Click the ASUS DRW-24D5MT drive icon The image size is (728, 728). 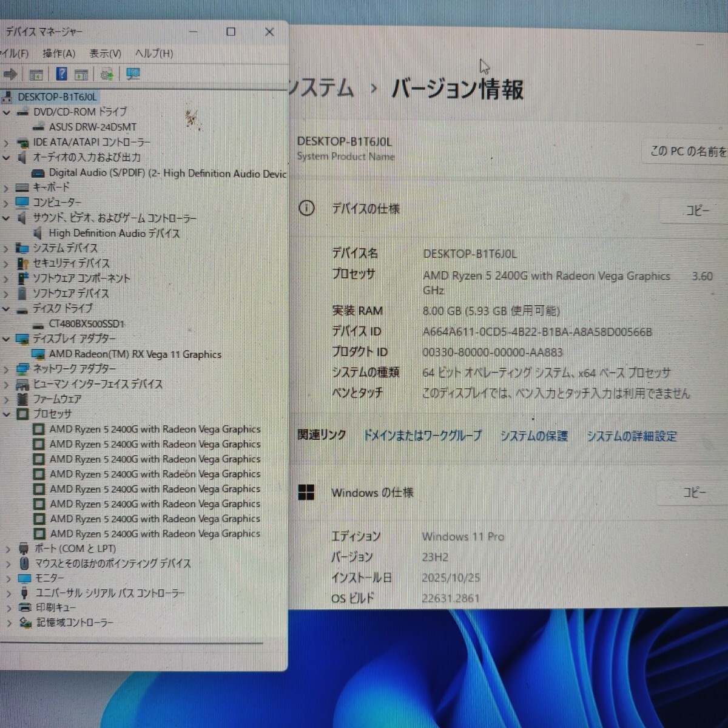tap(39, 127)
